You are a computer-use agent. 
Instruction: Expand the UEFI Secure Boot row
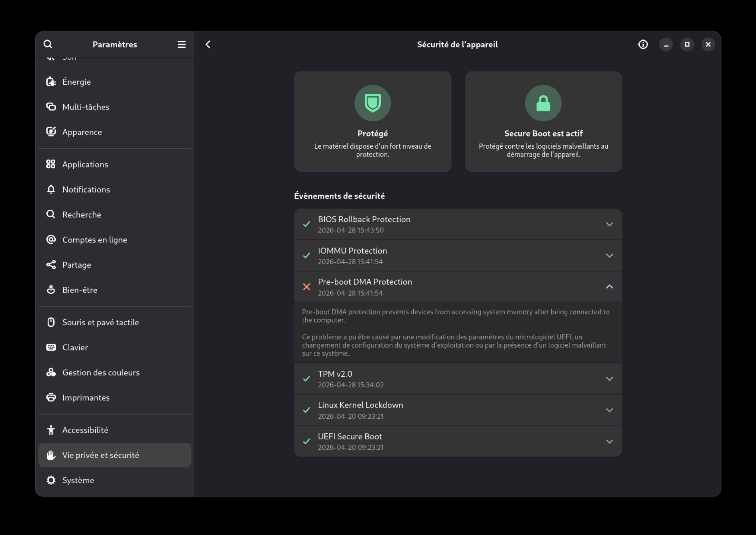coord(609,441)
